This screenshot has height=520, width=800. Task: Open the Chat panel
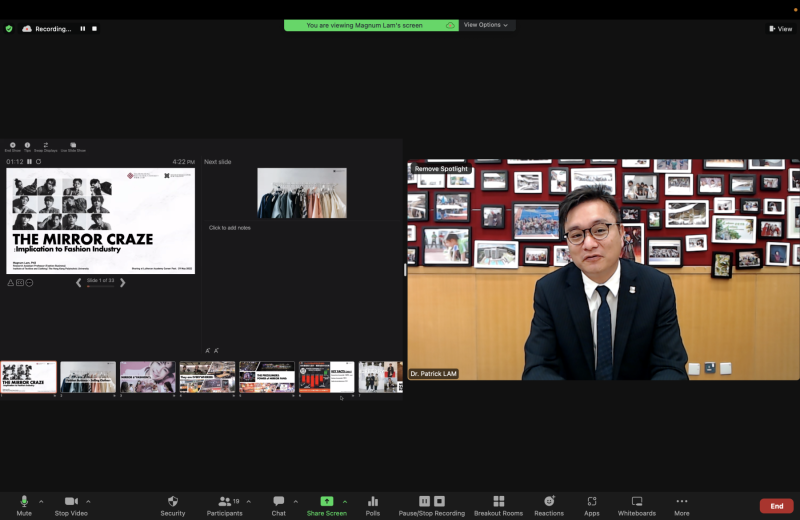click(x=279, y=506)
